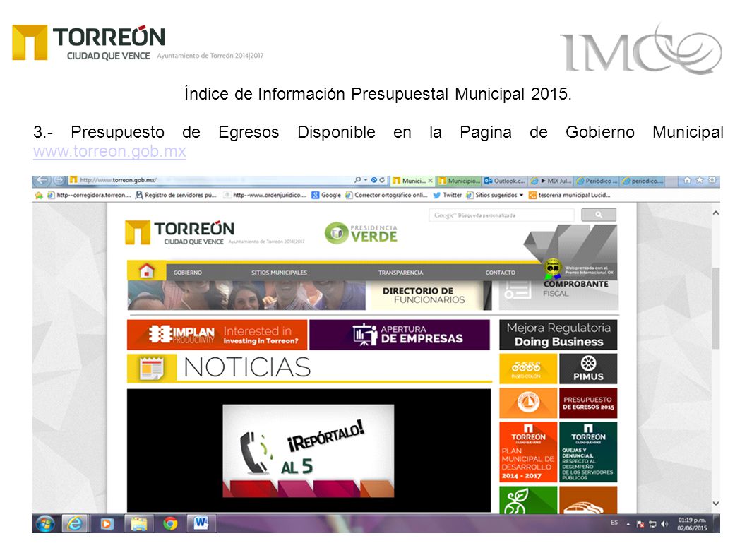Click the Apertura de Empresas banner
Image resolution: width=747 pixels, height=560 pixels.
pos(399,335)
